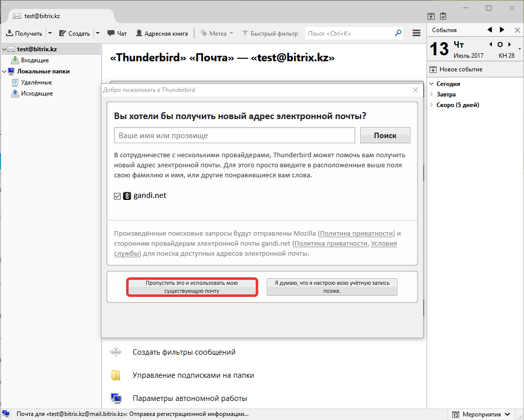Screen dimensions: 524x420
Task: Click the folder subscriptions folder icon
Action: click(116, 375)
